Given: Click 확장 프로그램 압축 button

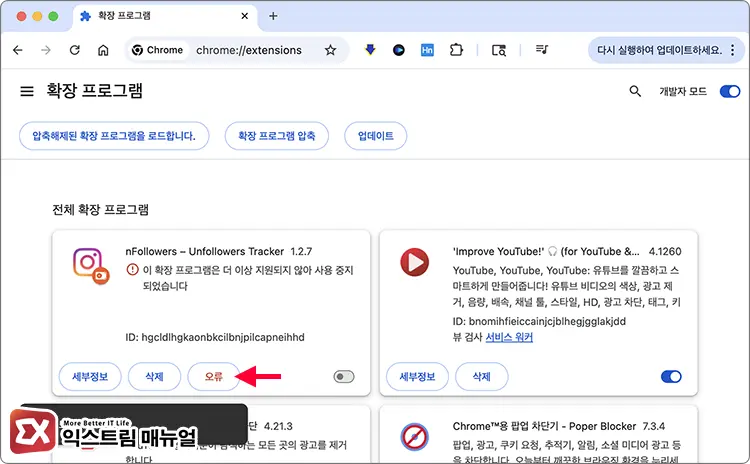Looking at the screenshot, I should [276, 136].
